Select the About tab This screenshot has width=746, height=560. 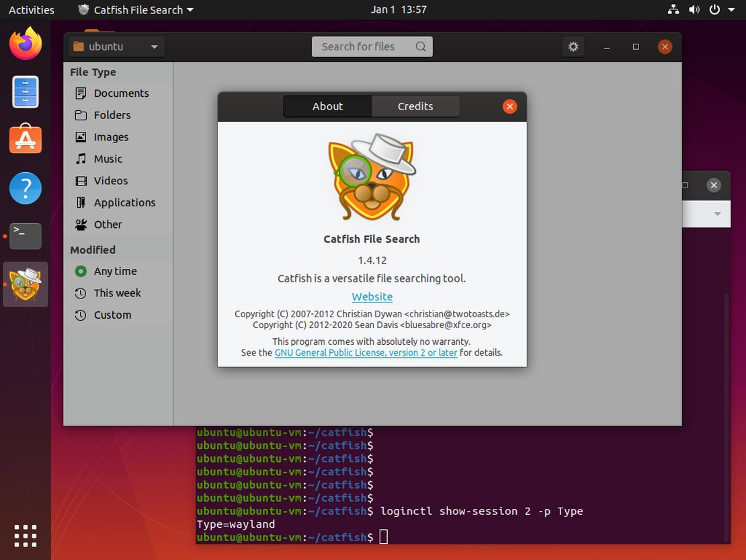[x=327, y=106]
